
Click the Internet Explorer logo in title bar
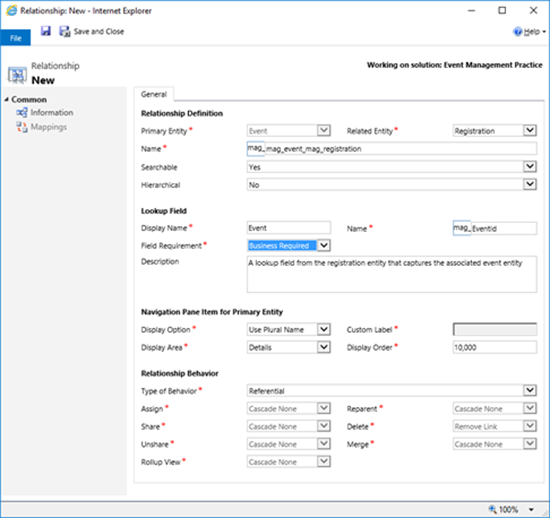tap(12, 11)
